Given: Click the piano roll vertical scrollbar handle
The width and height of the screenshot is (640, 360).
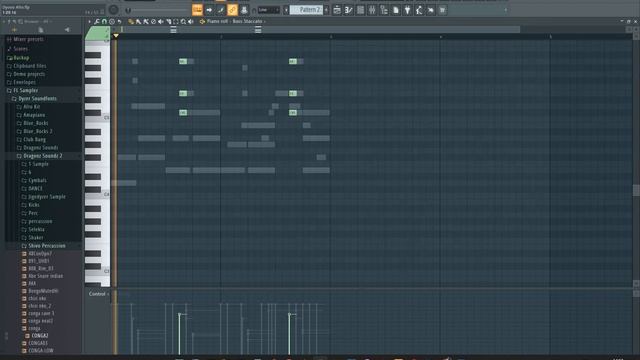Looking at the screenshot, I should [636, 190].
